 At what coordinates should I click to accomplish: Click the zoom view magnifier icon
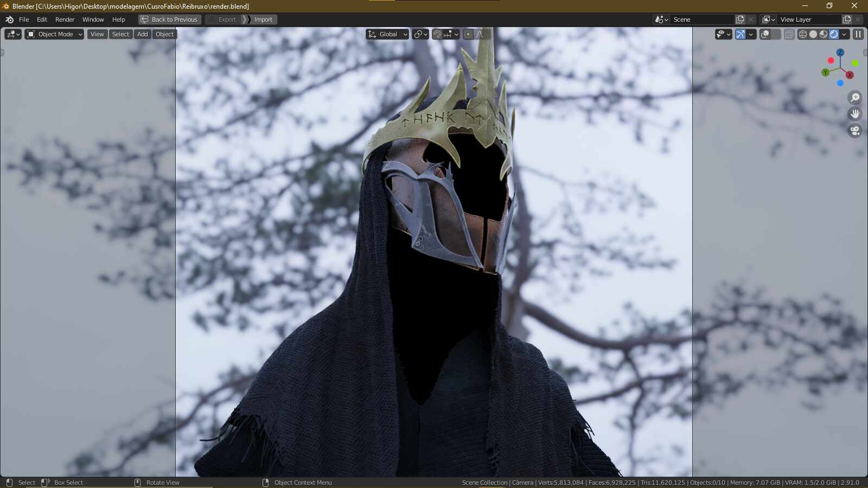(855, 98)
